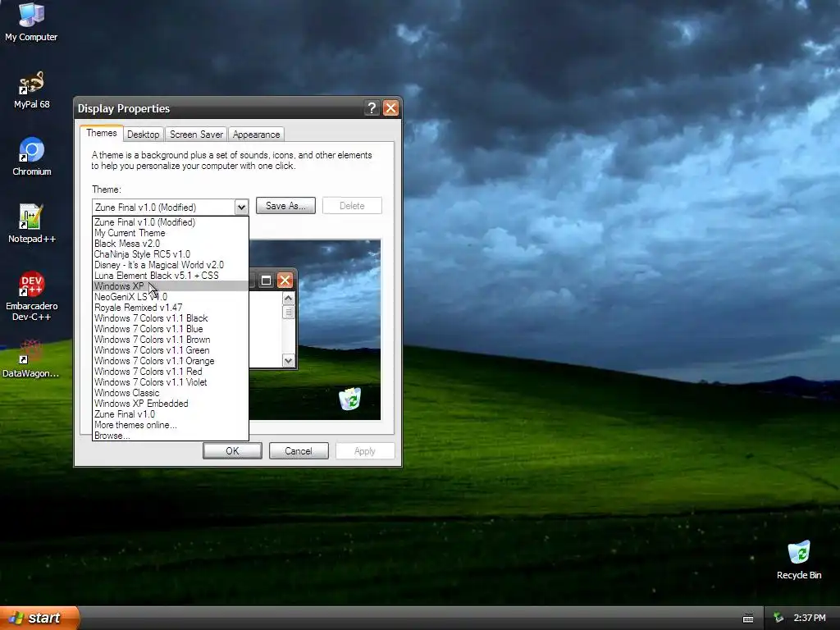Click the Save As... button
Image resolution: width=840 pixels, height=630 pixels.
[x=285, y=206]
